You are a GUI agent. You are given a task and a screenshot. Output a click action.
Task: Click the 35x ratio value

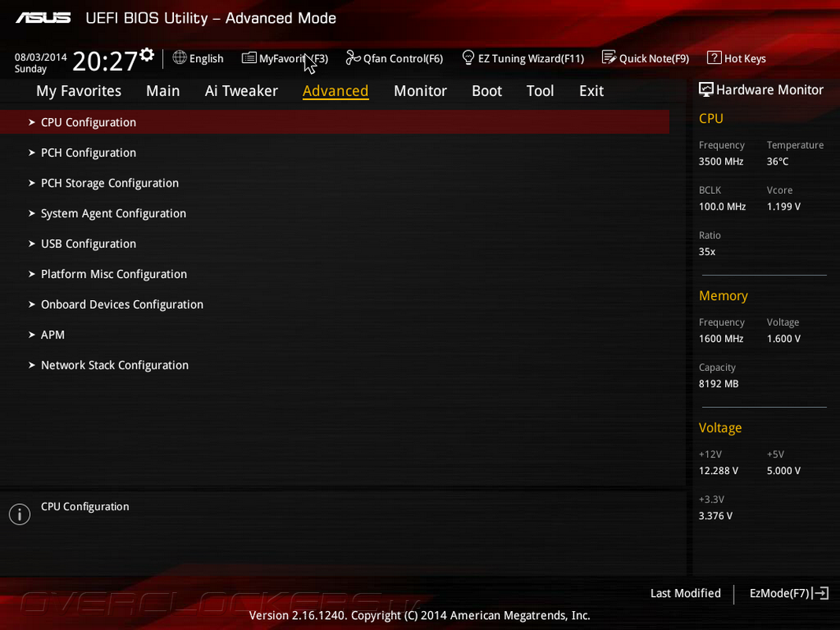point(707,251)
